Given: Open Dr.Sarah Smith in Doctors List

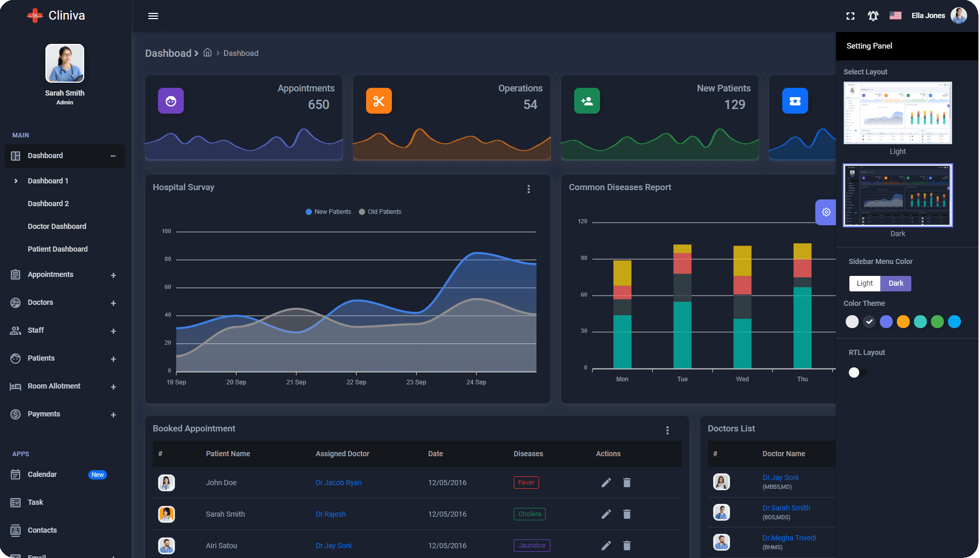Looking at the screenshot, I should tap(786, 508).
